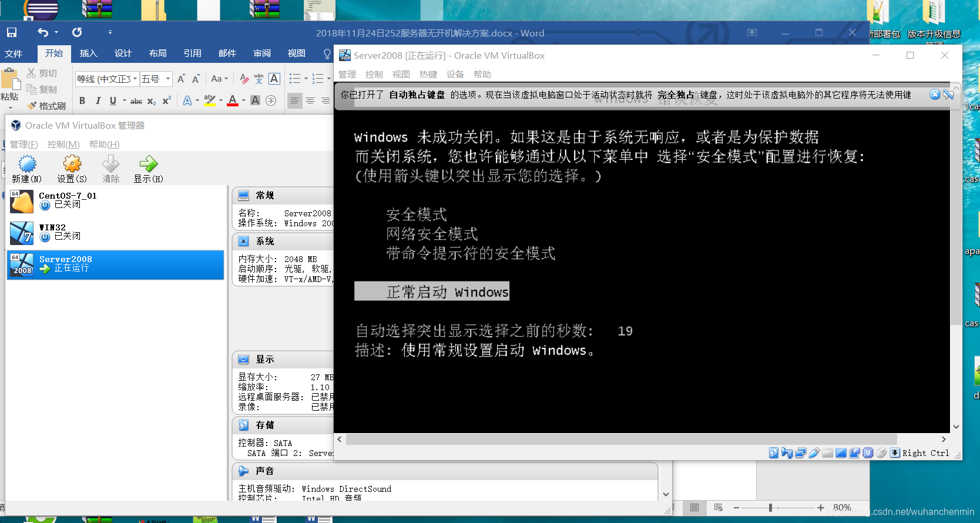Click the enclosed character (字) icon
The height and width of the screenshot is (523, 980).
click(x=271, y=100)
